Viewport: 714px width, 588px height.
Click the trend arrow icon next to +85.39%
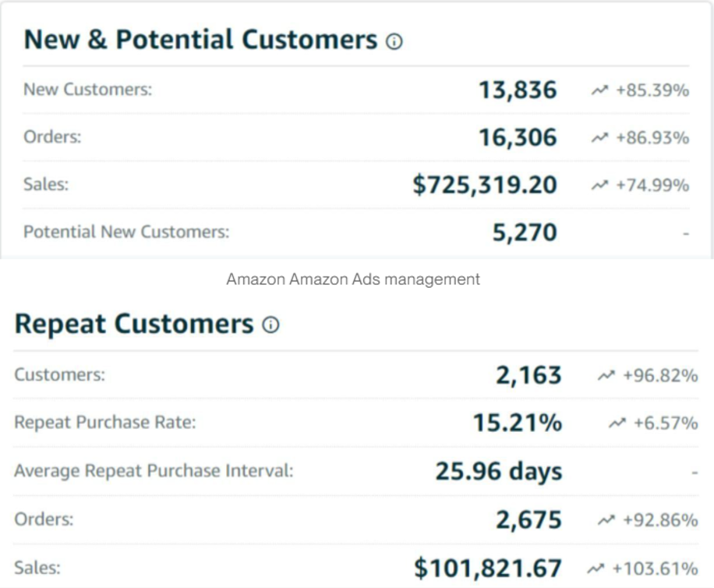[599, 90]
